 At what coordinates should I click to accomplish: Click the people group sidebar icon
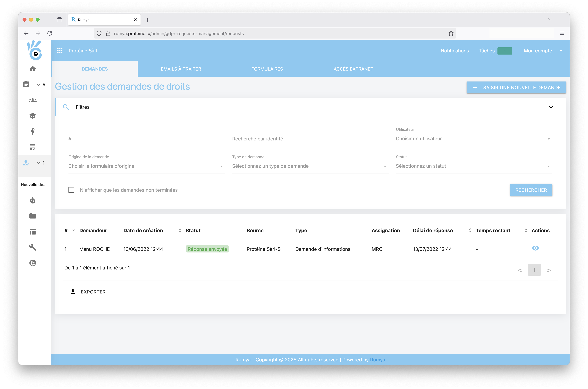(33, 100)
